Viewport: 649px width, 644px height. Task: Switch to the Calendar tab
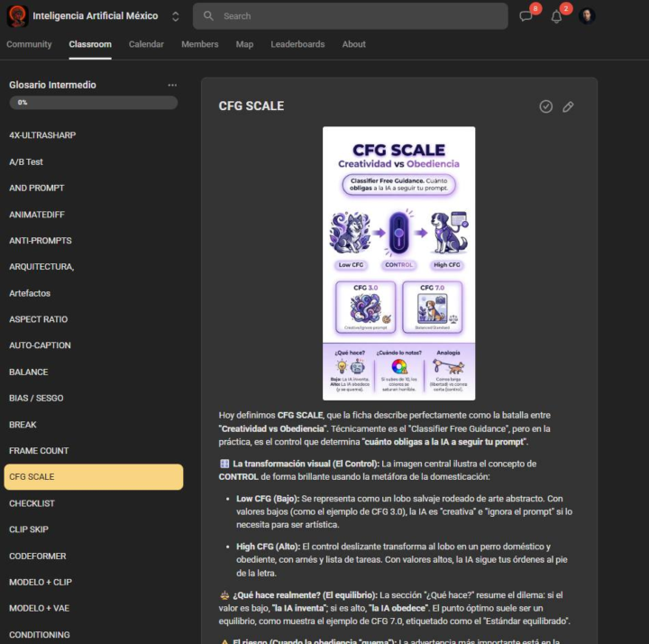click(146, 44)
